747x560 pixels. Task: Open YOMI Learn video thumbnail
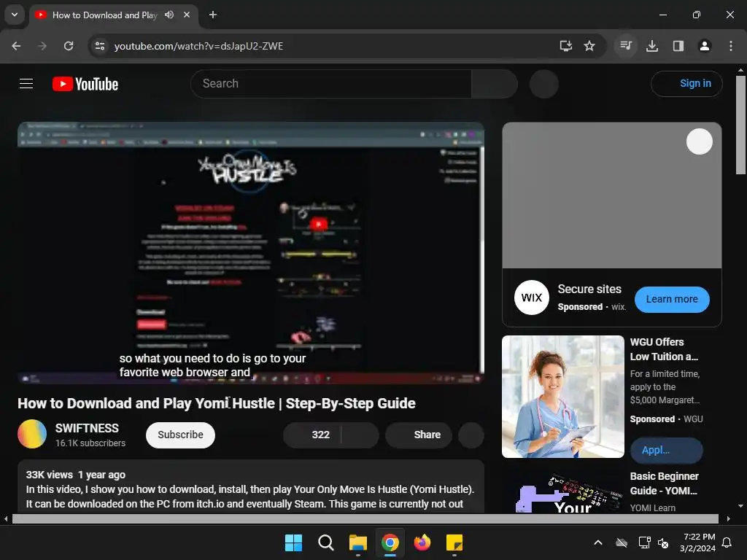pyautogui.click(x=563, y=493)
